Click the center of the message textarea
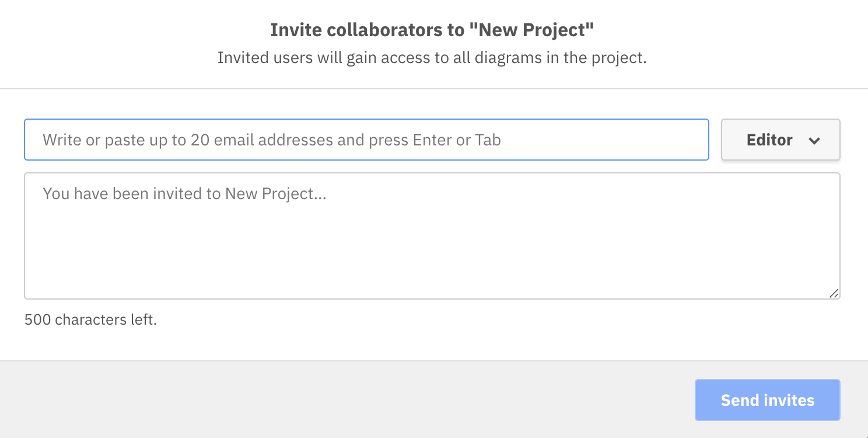Viewport: 868px width, 438px height. [x=432, y=236]
